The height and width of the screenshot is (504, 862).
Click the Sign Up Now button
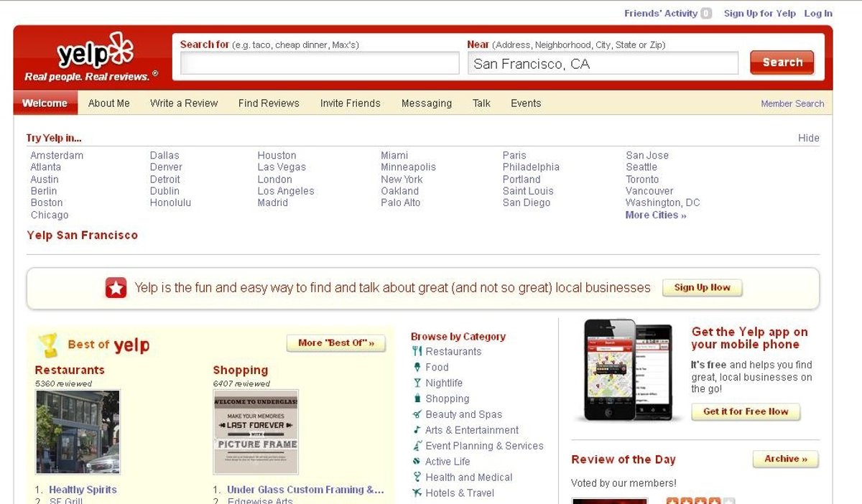click(702, 288)
